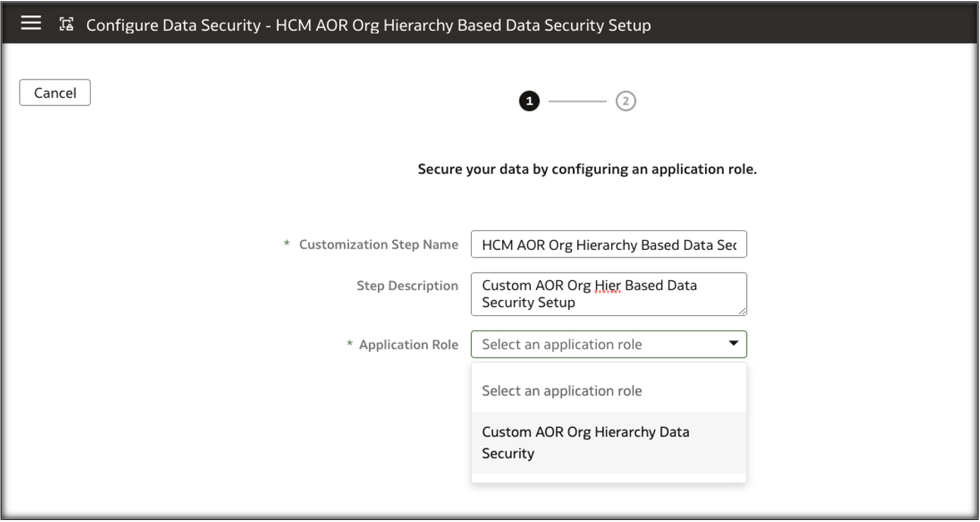Click the data security icon beside the title
The image size is (980, 522).
tap(67, 25)
